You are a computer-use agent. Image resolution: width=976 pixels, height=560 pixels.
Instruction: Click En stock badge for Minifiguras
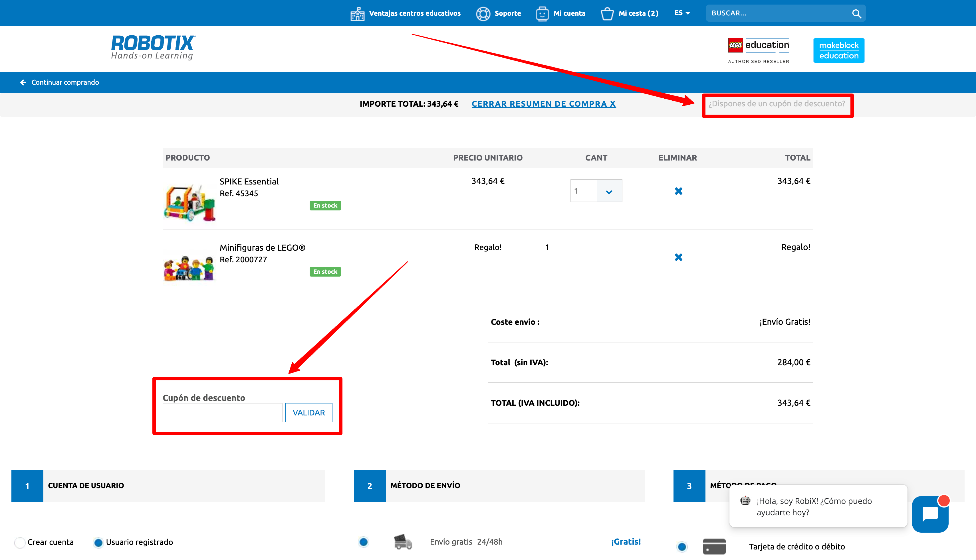tap(325, 272)
